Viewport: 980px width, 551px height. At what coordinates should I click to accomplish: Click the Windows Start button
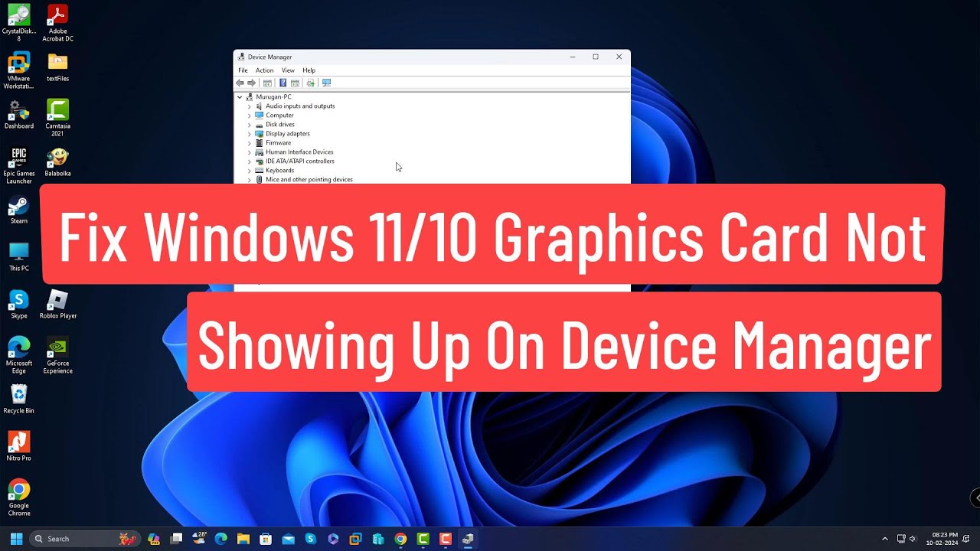click(16, 539)
